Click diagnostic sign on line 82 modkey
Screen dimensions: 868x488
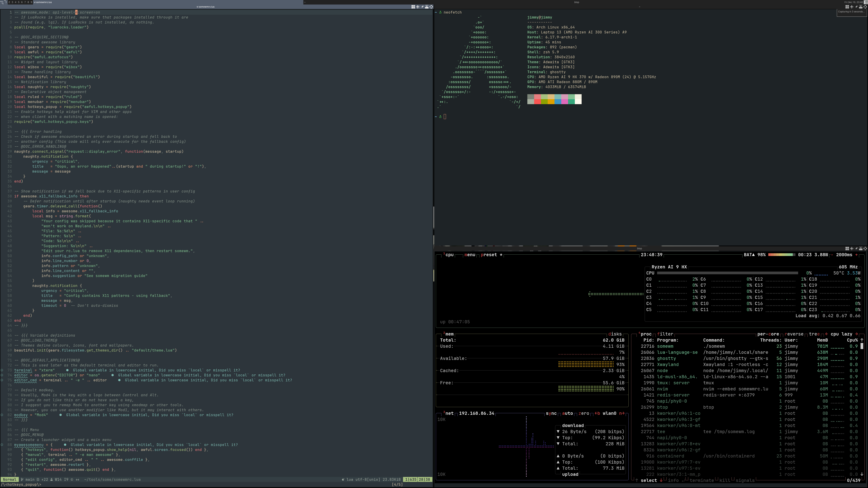pos(2,415)
